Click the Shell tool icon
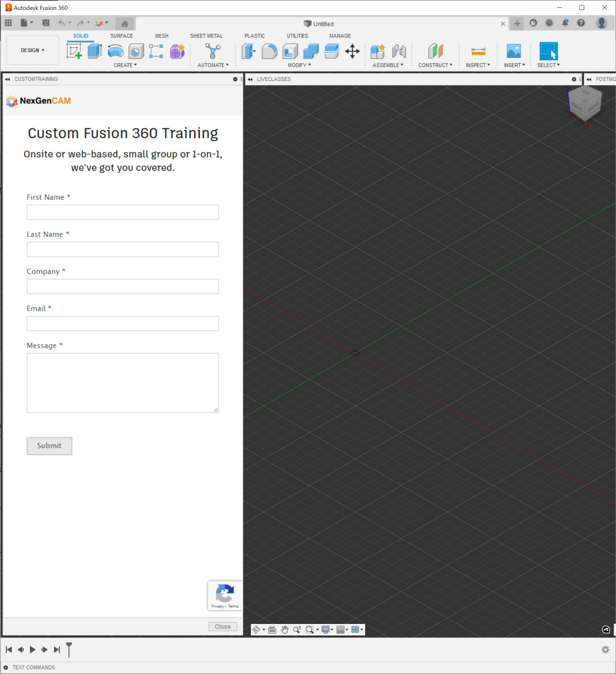The width and height of the screenshot is (616, 674). [290, 51]
